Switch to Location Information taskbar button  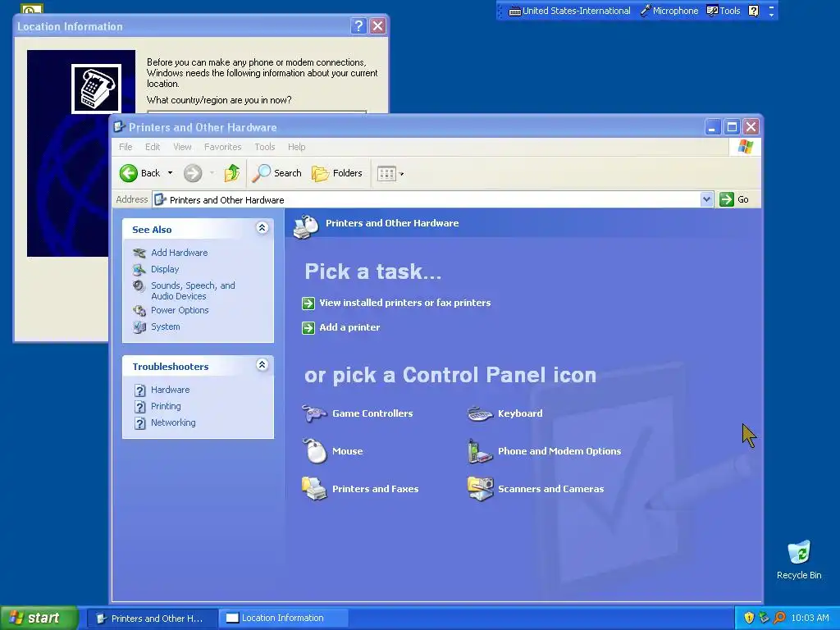click(x=283, y=619)
